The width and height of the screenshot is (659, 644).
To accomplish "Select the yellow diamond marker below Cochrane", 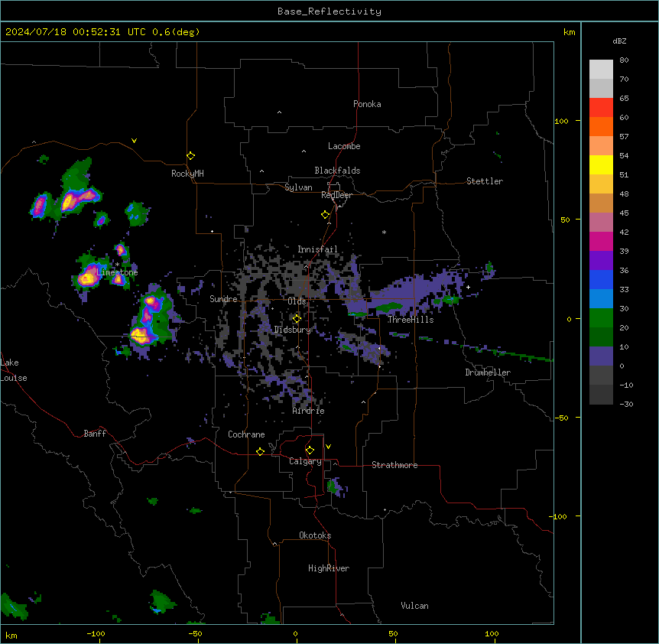I will click(260, 451).
